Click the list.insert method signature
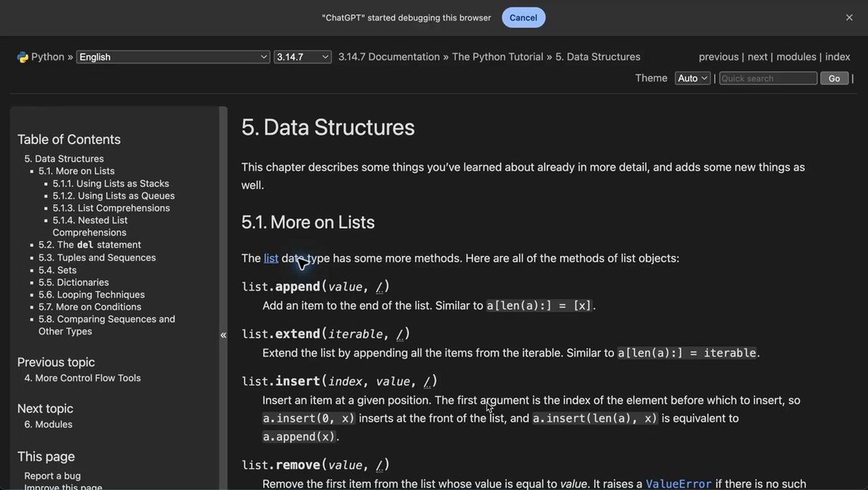 (340, 381)
